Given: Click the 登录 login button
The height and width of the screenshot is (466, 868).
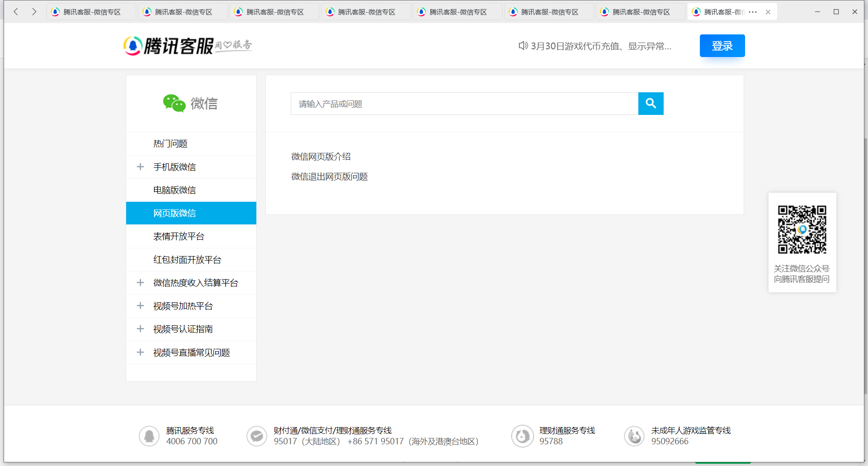Looking at the screenshot, I should (722, 46).
